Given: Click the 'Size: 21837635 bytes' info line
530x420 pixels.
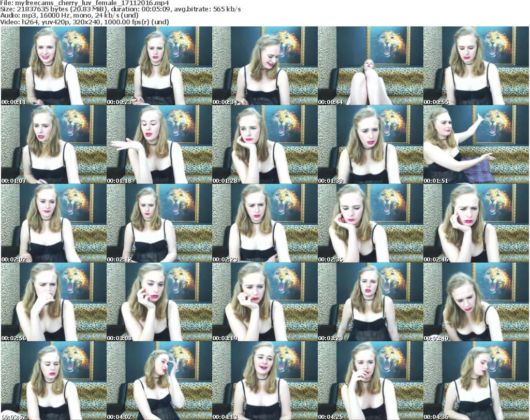Looking at the screenshot, I should (x=121, y=9).
